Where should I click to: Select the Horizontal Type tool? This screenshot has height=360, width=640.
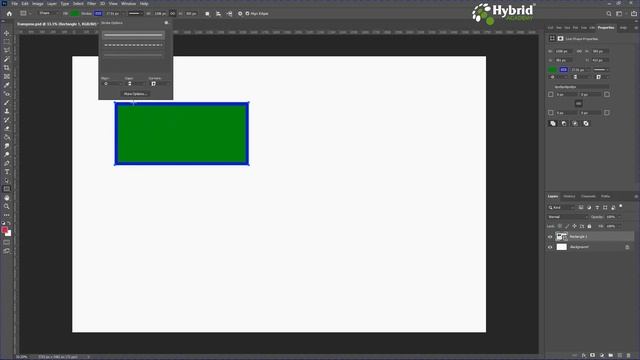(x=7, y=172)
